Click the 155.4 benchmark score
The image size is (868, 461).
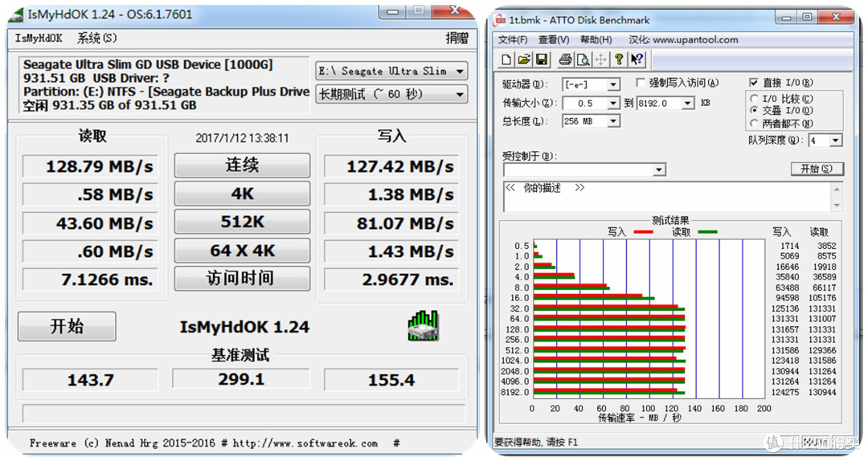(391, 380)
